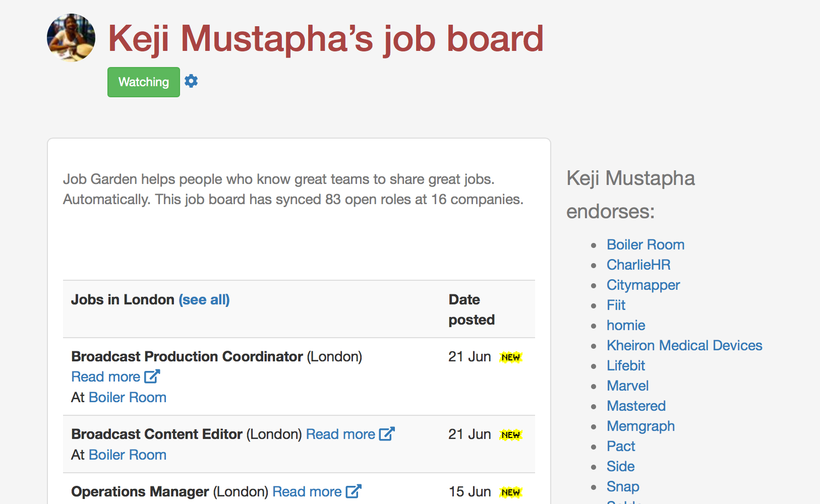Open Boiler Room in the endorses list
Viewport: 820px width, 504px height.
tap(646, 245)
